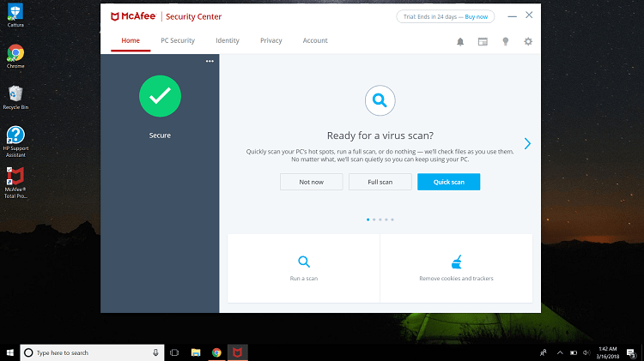Click the Task View taskbar icon
644x361 pixels.
174,352
